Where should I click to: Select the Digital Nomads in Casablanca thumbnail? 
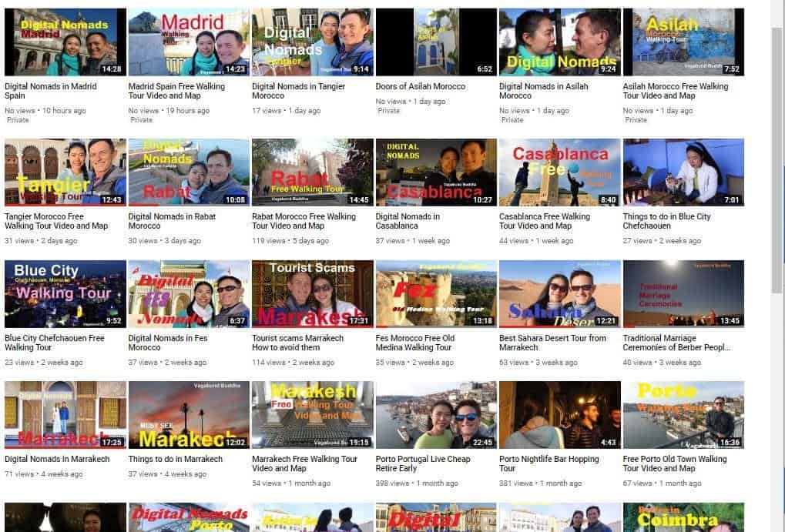click(436, 172)
